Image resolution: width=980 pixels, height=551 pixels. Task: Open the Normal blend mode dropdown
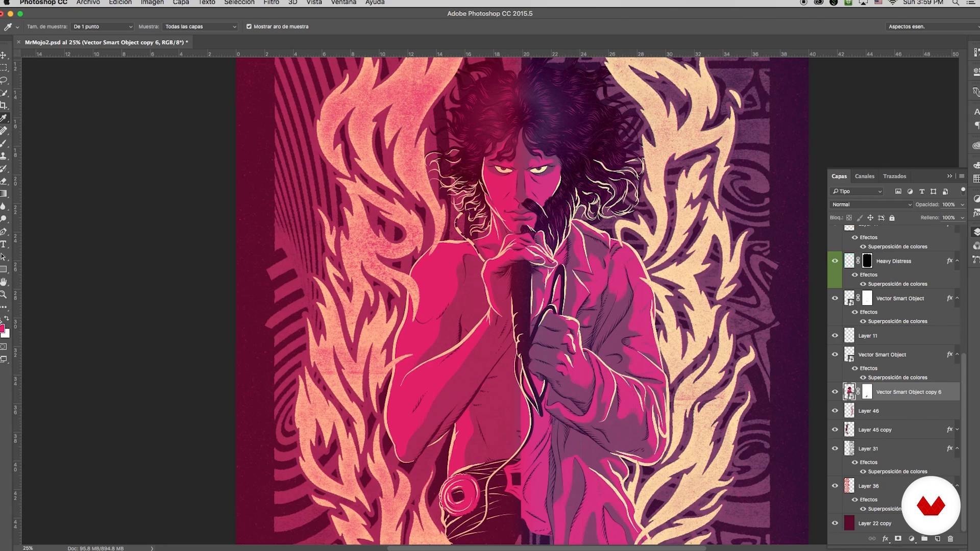871,205
